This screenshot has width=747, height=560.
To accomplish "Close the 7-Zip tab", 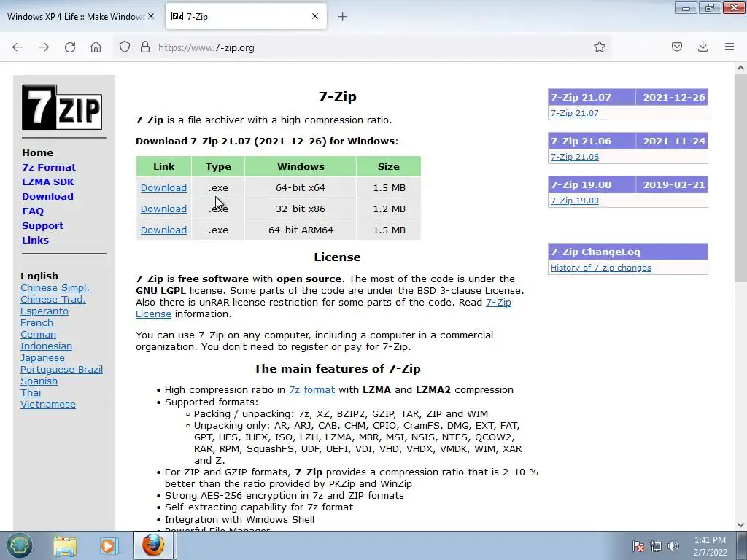I will point(315,16).
